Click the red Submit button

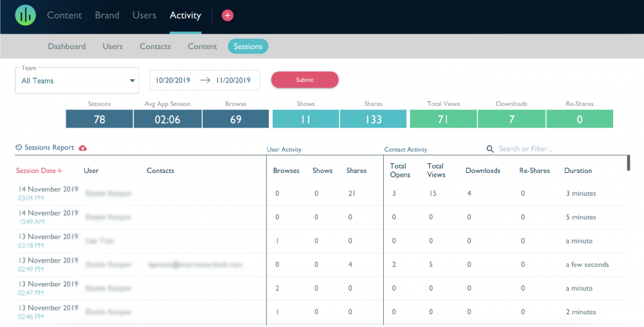305,80
